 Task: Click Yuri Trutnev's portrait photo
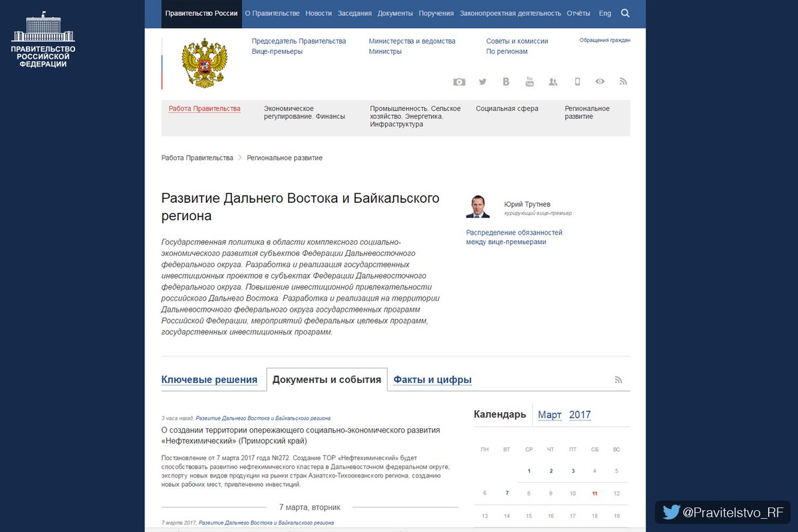(477, 206)
